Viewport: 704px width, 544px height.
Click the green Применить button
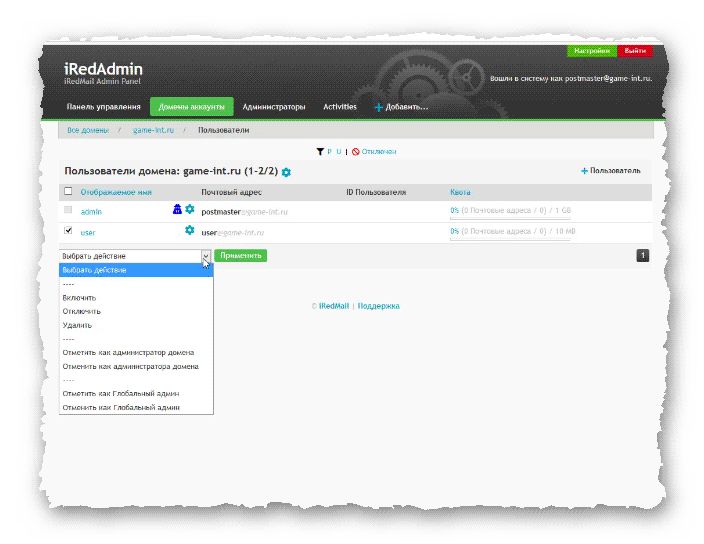point(241,255)
